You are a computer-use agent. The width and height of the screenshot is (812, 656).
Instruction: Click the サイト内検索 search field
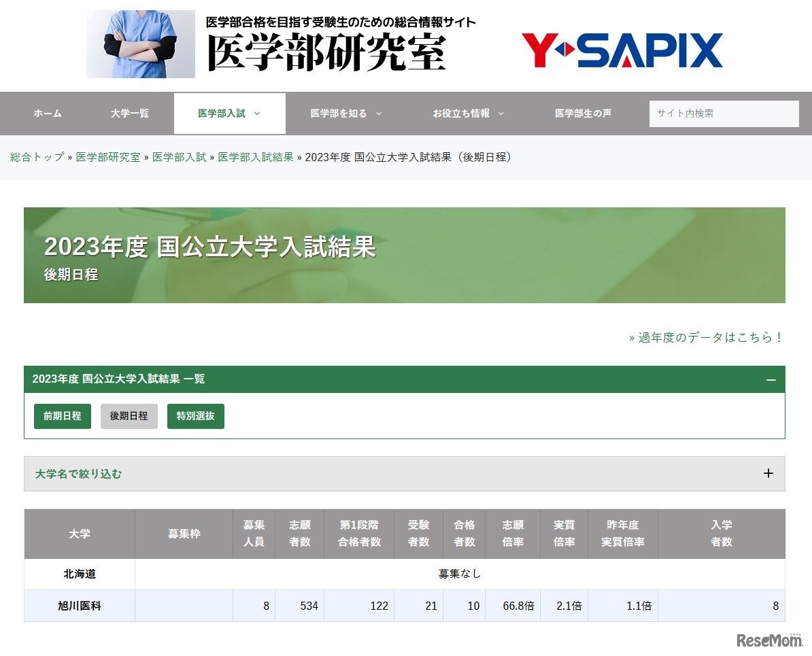pos(724,114)
